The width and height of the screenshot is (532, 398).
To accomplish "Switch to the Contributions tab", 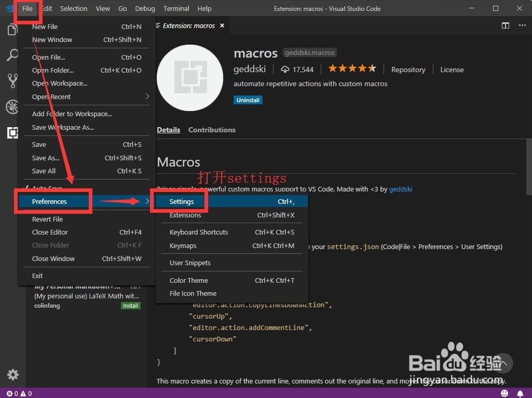I will [212, 130].
